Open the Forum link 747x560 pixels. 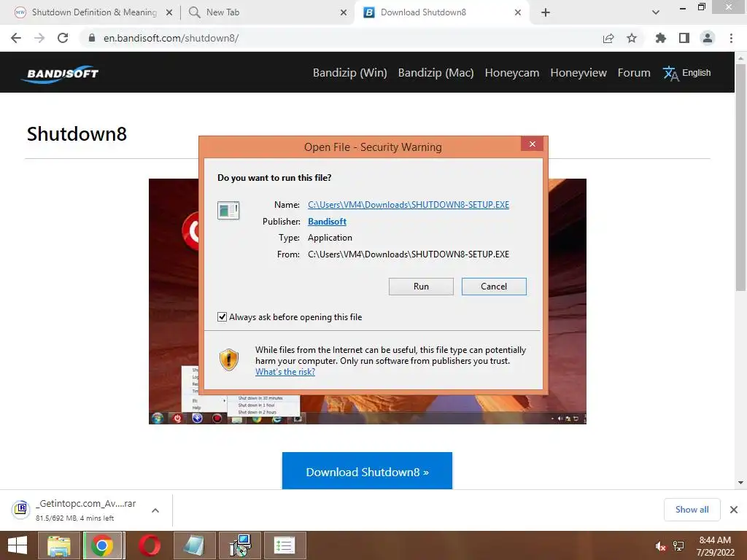(634, 73)
